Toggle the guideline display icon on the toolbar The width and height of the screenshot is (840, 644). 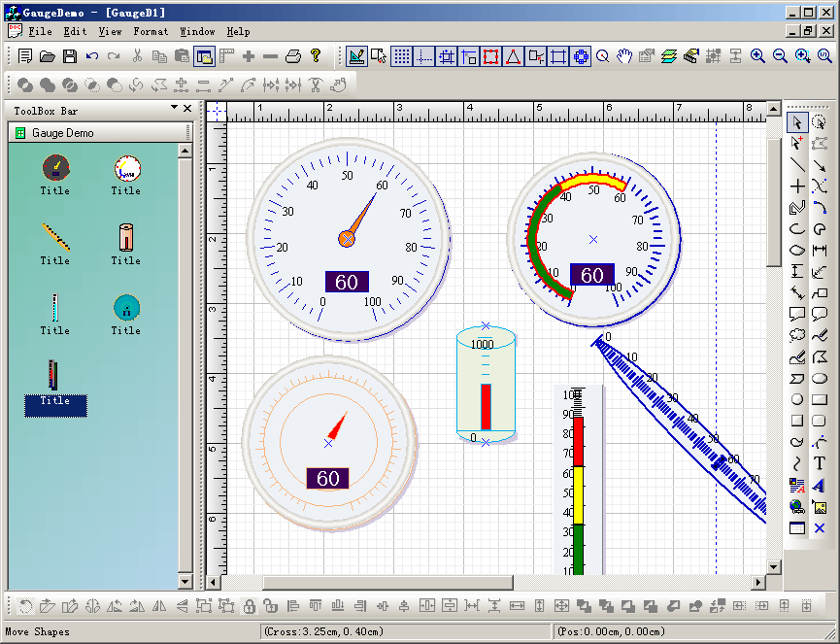point(424,55)
